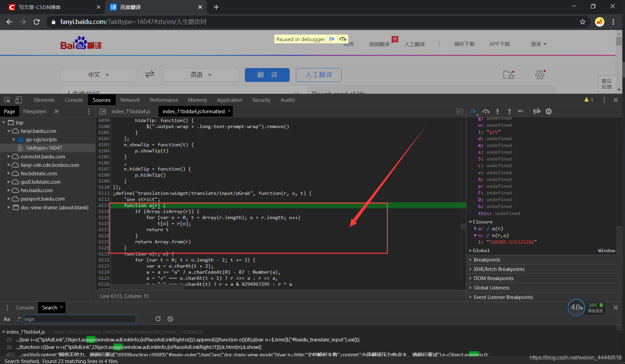Expand passport.baidu.com node

click(9, 199)
